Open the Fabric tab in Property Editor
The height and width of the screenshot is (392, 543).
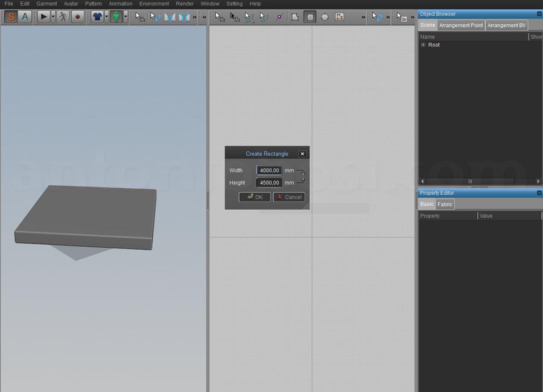coord(445,204)
